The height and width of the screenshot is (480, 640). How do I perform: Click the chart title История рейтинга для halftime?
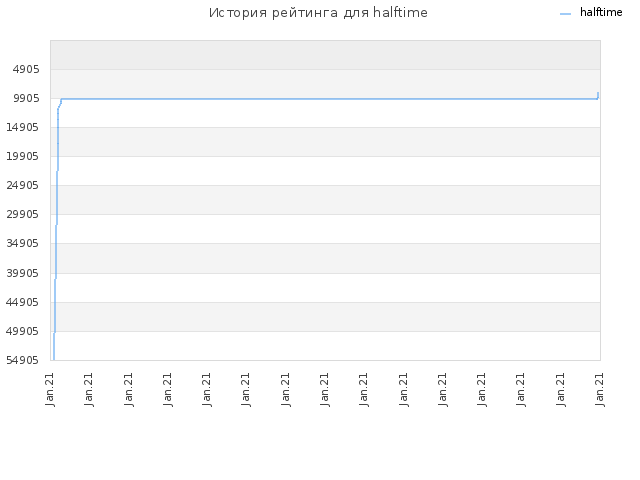pos(318,13)
